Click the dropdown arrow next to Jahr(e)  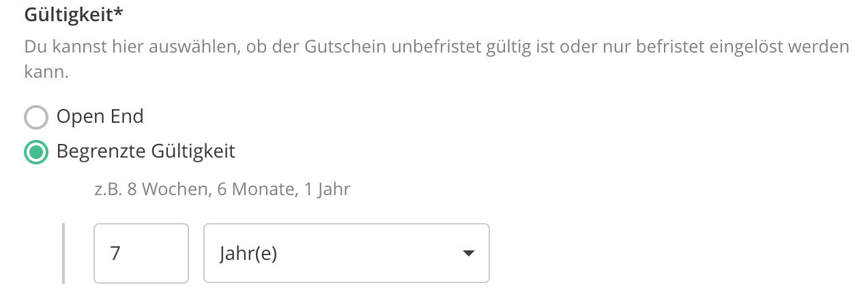(468, 254)
